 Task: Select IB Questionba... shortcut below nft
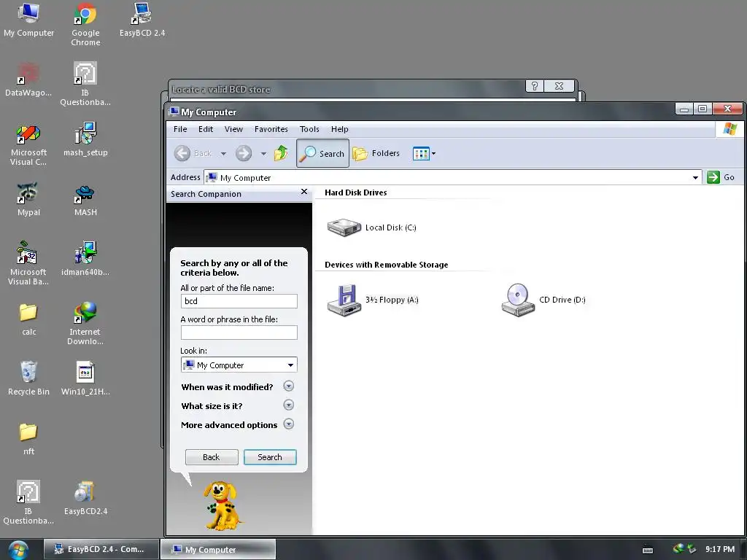28,502
